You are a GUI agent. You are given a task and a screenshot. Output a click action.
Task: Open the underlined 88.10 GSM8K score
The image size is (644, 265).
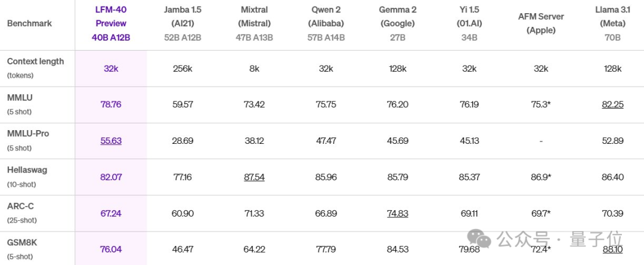click(612, 249)
